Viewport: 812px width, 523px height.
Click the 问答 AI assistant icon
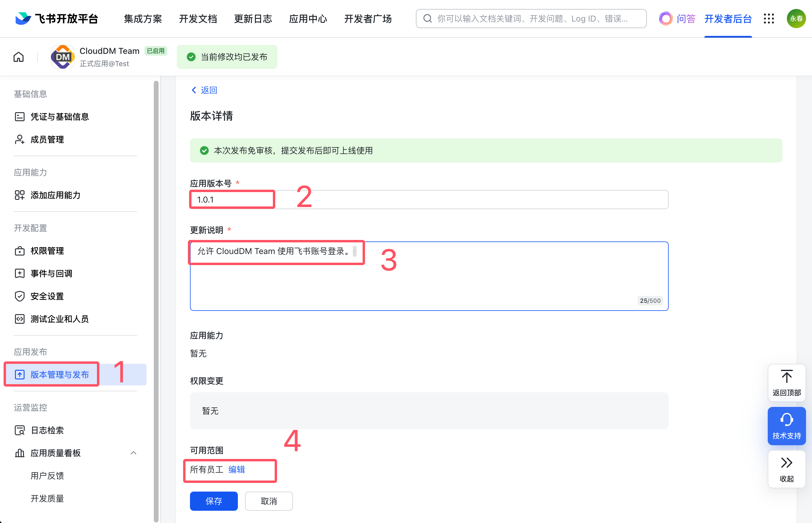(666, 19)
